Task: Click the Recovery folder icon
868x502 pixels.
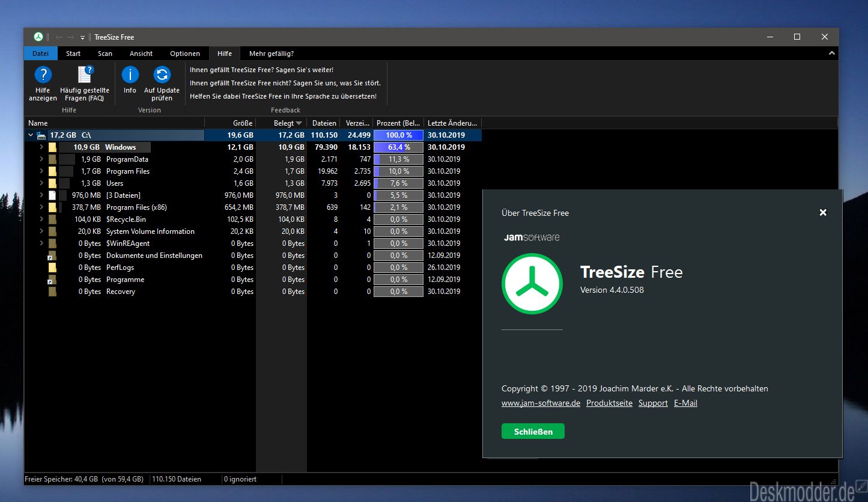Action: (x=53, y=292)
